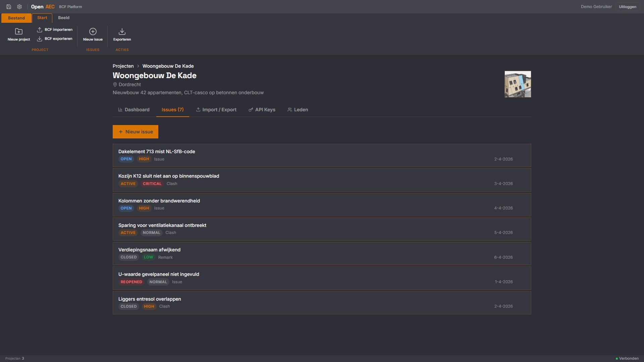
Task: Click the save disk icon in title bar
Action: tap(9, 7)
